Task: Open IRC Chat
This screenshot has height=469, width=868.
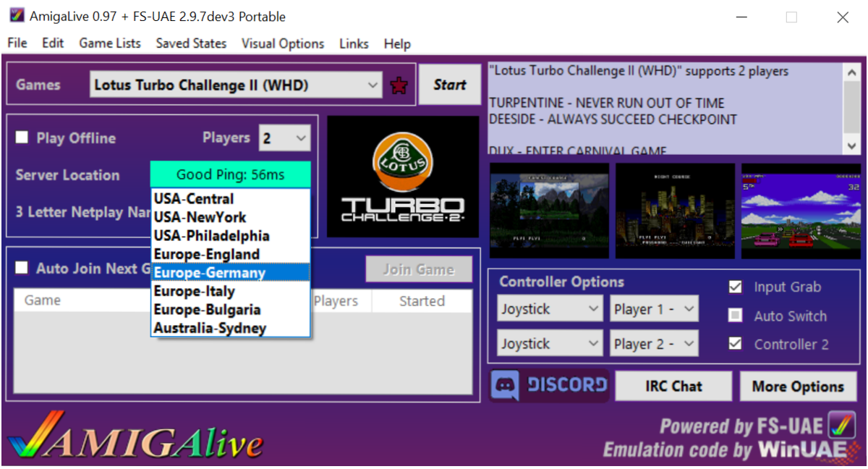Action: coord(674,386)
